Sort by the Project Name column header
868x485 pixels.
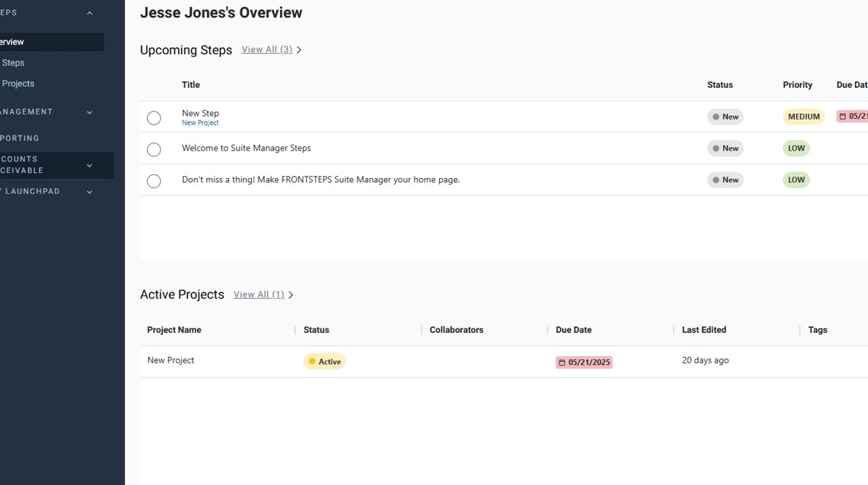click(x=174, y=330)
